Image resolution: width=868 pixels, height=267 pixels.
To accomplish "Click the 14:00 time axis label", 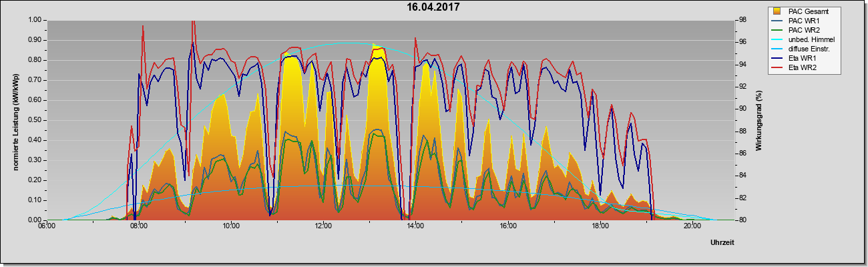I will (x=415, y=226).
